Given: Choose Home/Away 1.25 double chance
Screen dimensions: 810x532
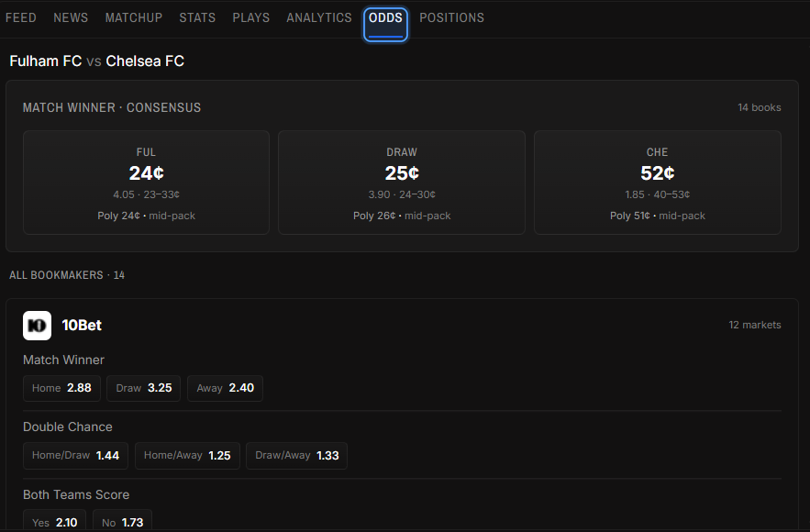Looking at the screenshot, I should click(187, 456).
